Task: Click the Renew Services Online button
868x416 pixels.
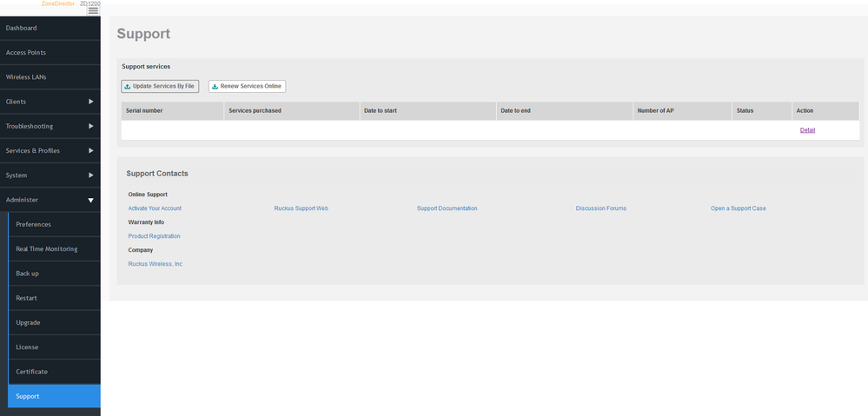Action: [247, 86]
